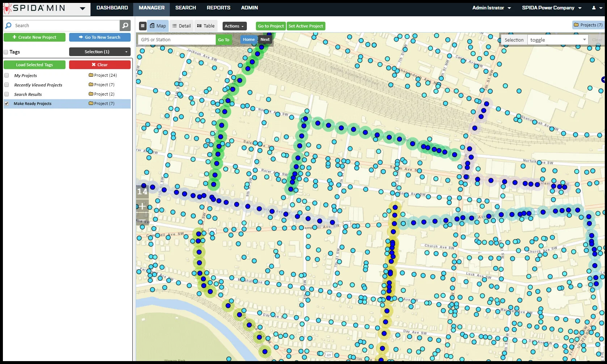Screen dimensions: 607x364
Task: Click the Create New Project button
Action: (x=34, y=37)
